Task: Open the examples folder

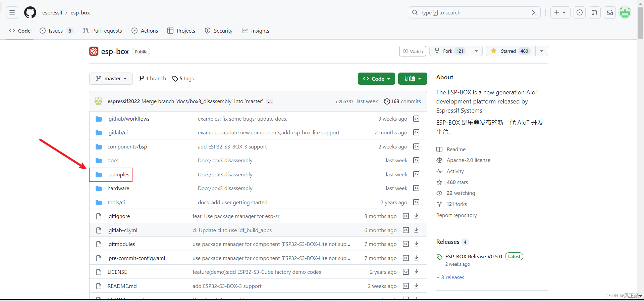Action: pos(118,174)
